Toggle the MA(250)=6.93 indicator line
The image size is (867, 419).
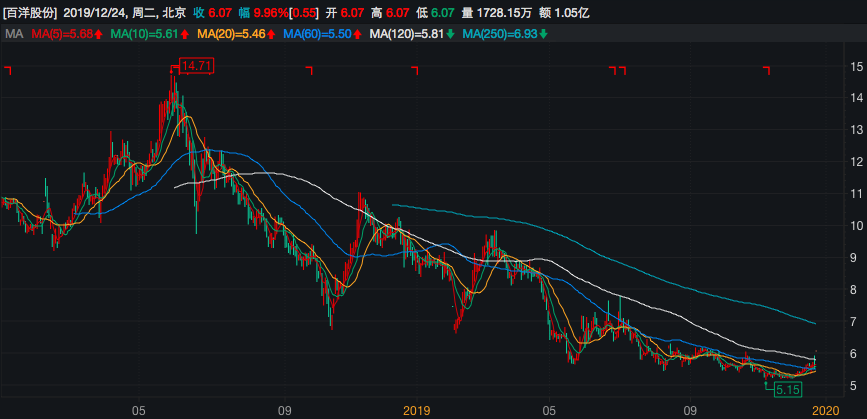tap(501, 35)
